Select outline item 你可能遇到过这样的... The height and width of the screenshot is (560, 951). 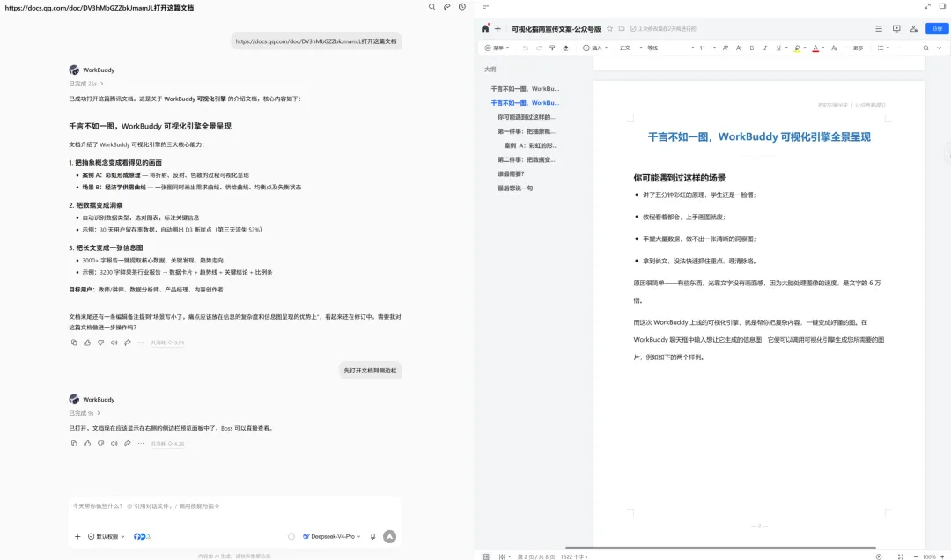pyautogui.click(x=526, y=117)
